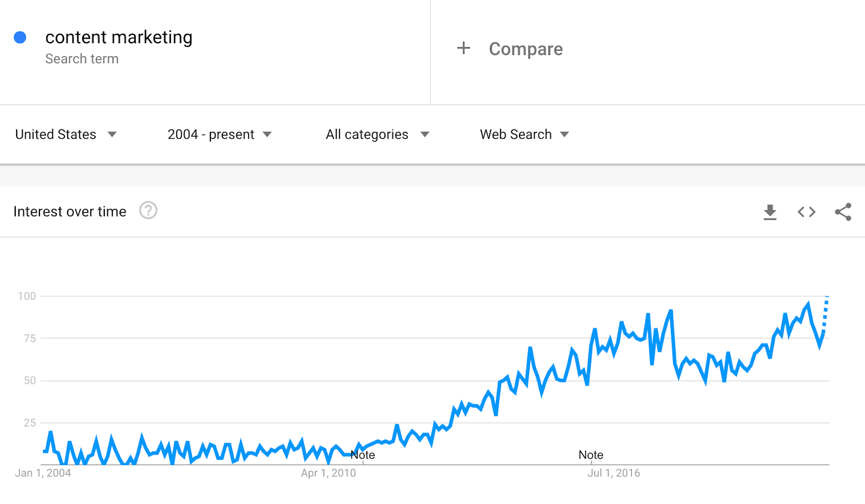This screenshot has width=865, height=504.
Task: Open help for Interest over time
Action: [x=148, y=210]
